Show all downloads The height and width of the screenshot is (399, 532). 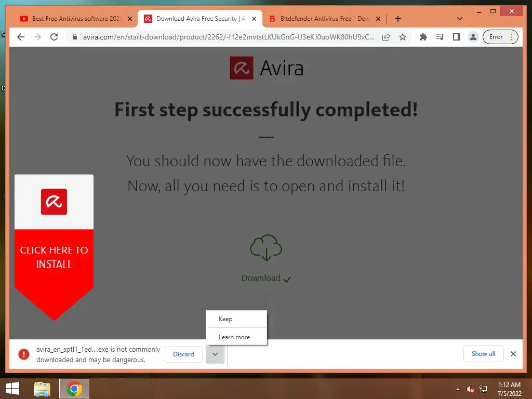[484, 354]
